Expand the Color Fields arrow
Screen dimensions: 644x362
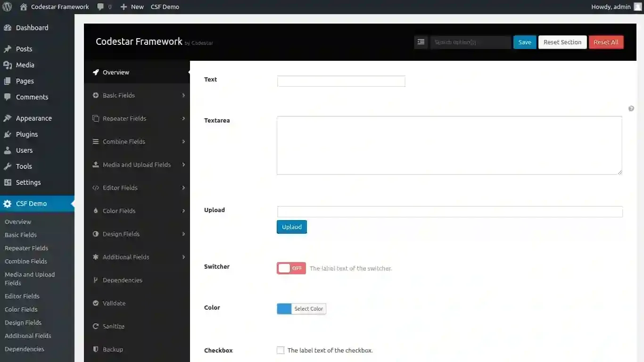point(183,211)
